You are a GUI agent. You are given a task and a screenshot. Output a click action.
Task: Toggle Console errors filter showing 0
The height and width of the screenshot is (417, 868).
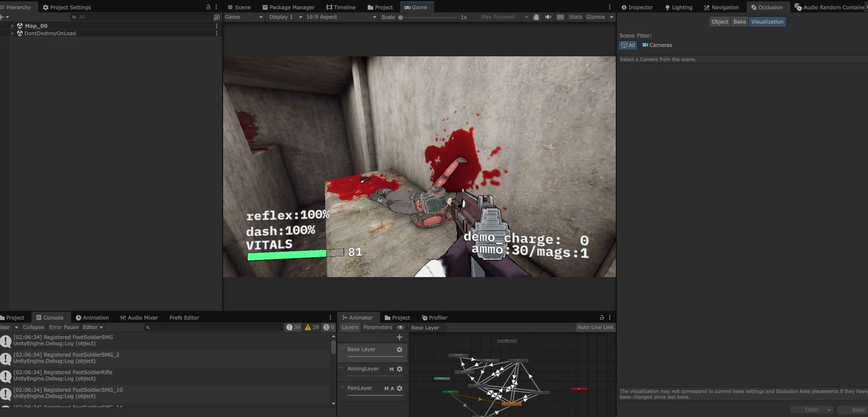click(x=328, y=327)
